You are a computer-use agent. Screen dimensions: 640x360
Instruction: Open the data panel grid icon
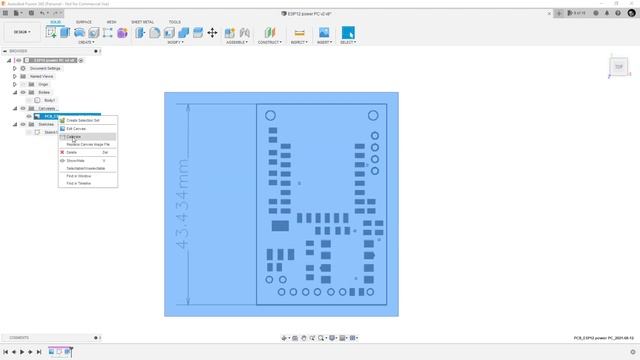coord(5,13)
